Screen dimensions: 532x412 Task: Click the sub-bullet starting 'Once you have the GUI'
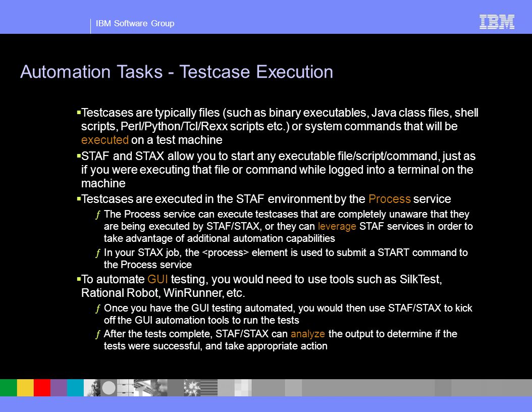284,314
